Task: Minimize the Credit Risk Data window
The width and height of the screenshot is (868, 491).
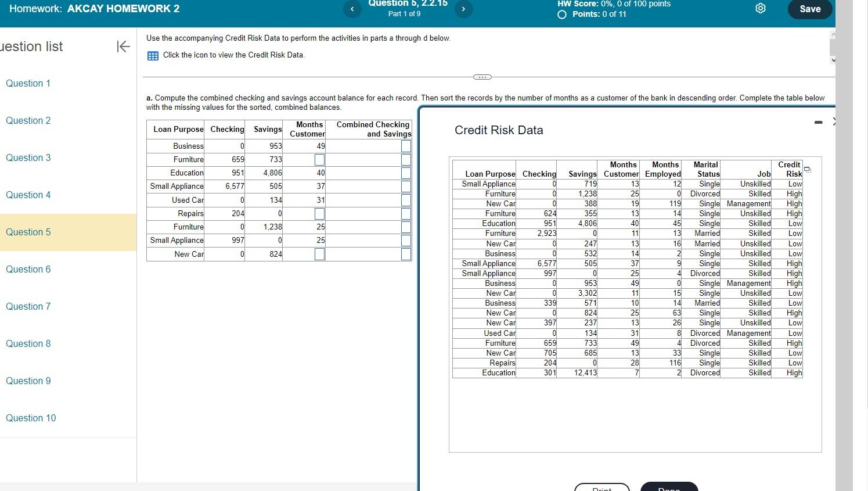Action: point(819,122)
